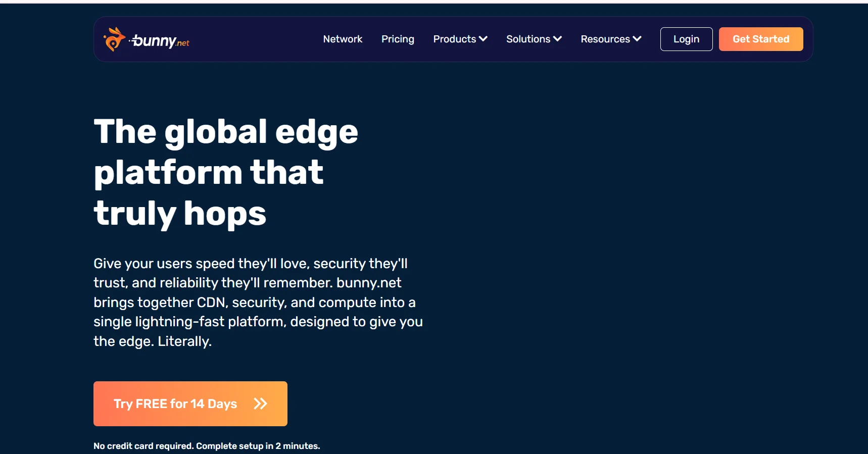
Task: Click the Get Started button
Action: point(761,39)
